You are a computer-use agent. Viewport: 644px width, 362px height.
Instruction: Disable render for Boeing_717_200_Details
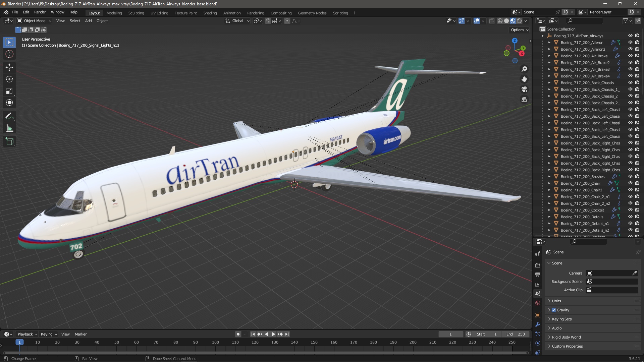(637, 217)
